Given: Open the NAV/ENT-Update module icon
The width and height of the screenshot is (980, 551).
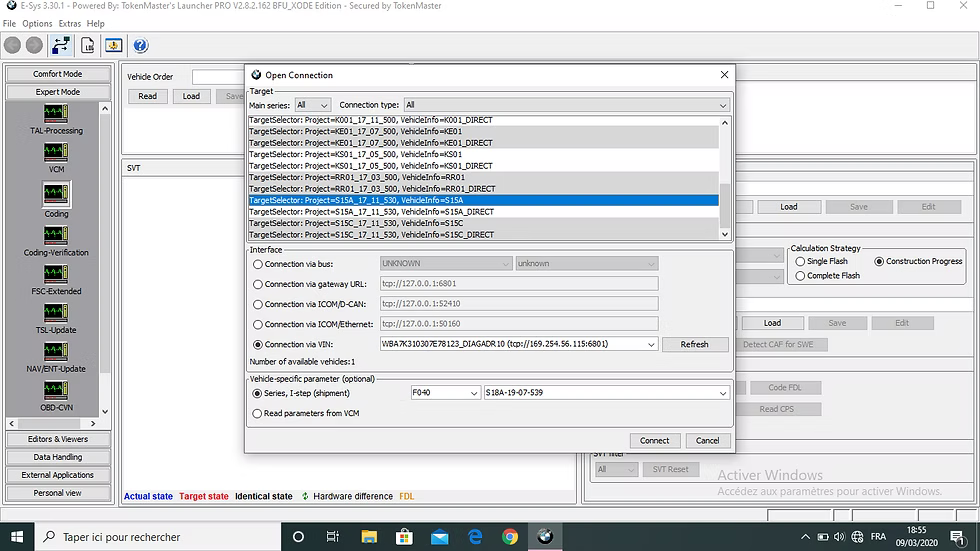Looking at the screenshot, I should (56, 352).
